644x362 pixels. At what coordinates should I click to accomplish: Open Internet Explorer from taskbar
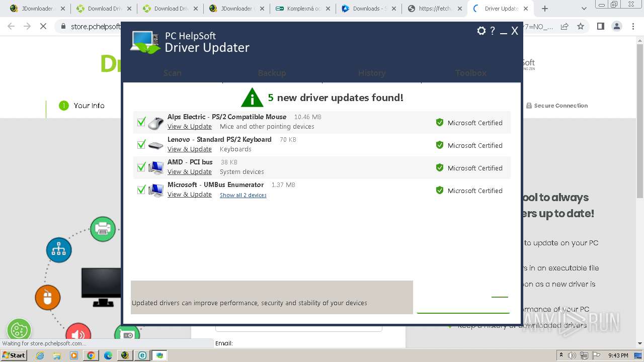tap(40, 355)
